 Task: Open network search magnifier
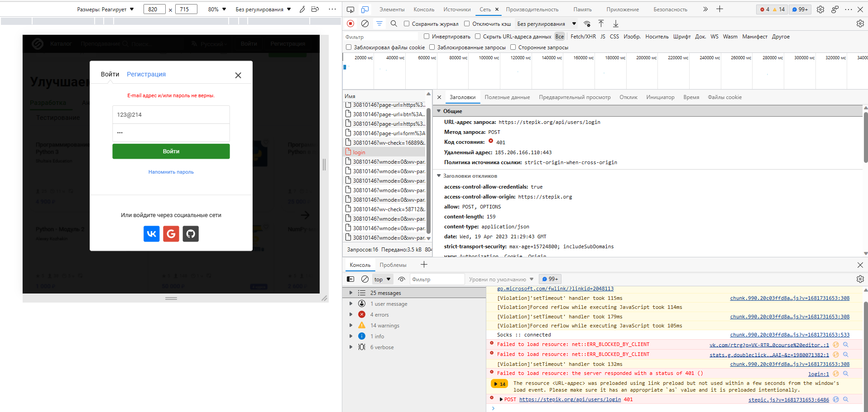coord(394,24)
